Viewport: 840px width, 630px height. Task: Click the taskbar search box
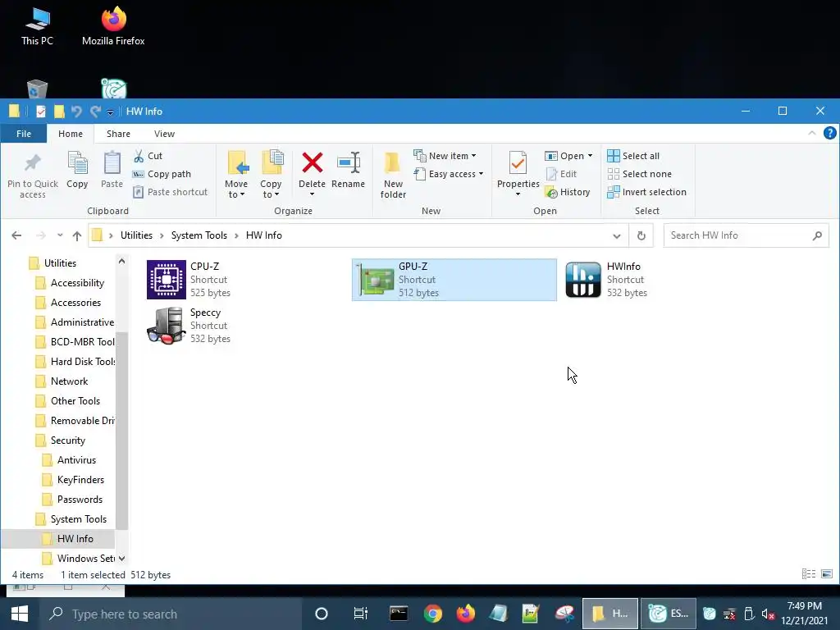(171, 614)
